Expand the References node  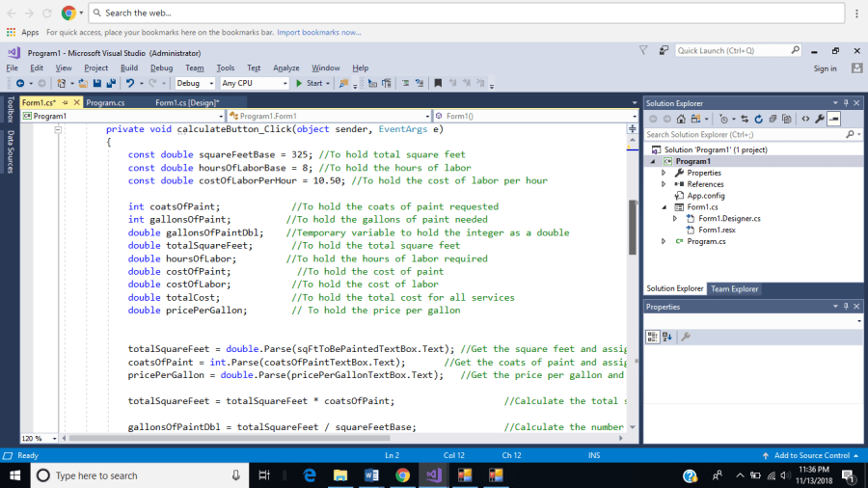(664, 184)
